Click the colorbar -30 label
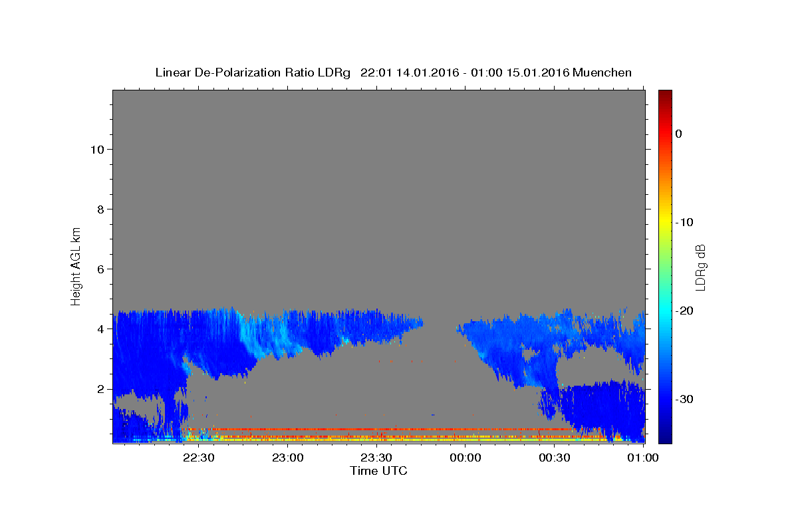This screenshot has height=532, width=798. click(684, 399)
